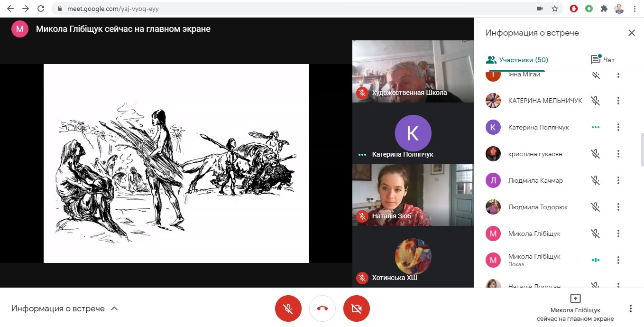
Task: Open the Chrome three-dot menu
Action: (635, 9)
